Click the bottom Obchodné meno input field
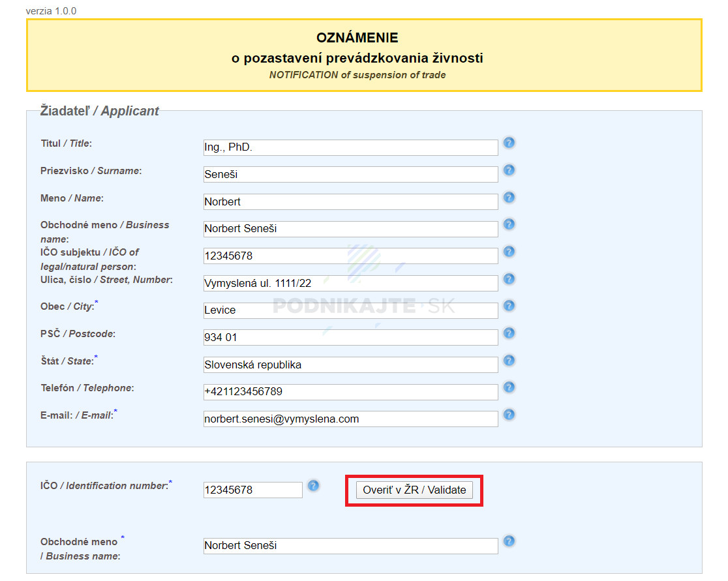 point(350,546)
